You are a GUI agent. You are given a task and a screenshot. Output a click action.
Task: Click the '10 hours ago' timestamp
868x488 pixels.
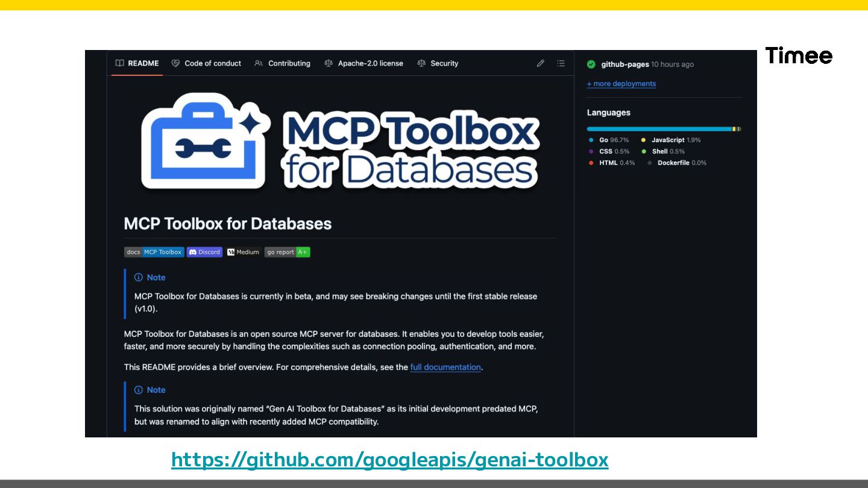[673, 64]
